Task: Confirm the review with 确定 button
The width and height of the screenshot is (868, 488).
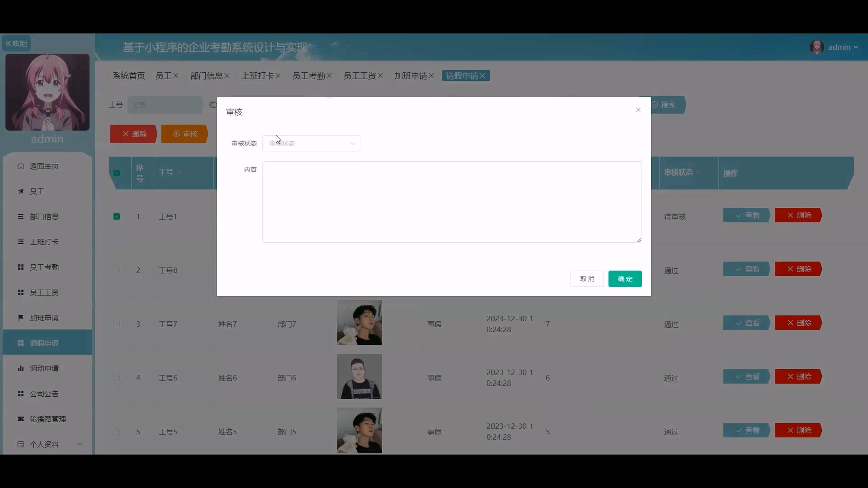Action: click(625, 279)
